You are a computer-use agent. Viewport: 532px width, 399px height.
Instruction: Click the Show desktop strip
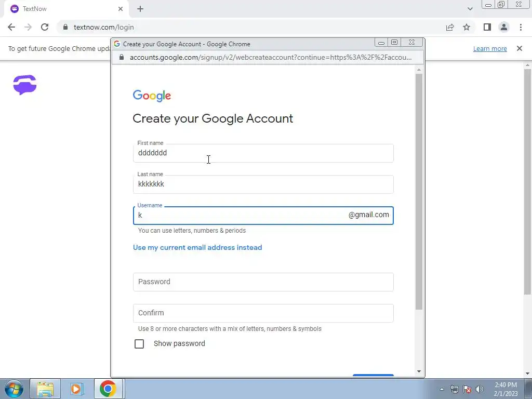click(x=528, y=389)
